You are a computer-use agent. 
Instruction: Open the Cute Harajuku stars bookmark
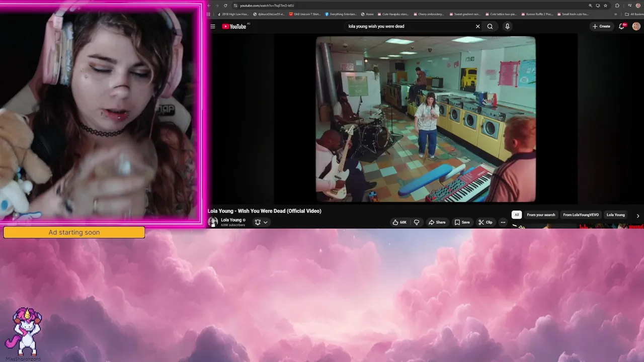393,14
